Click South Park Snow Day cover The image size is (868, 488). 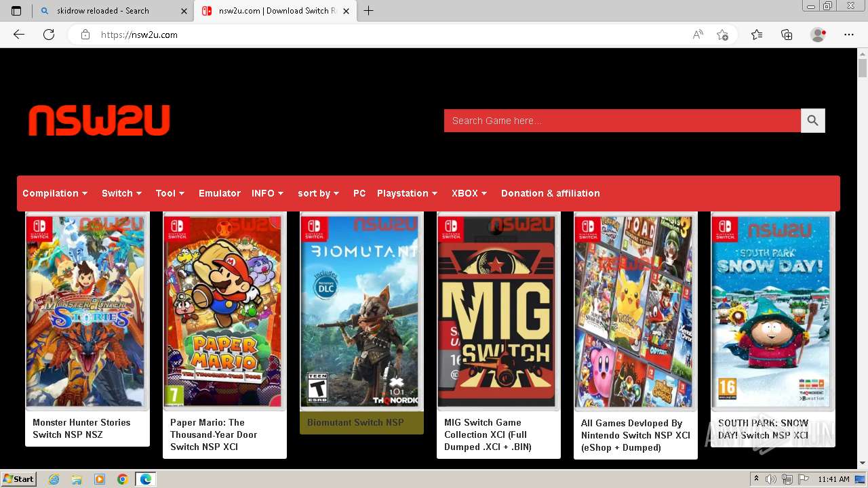click(772, 312)
